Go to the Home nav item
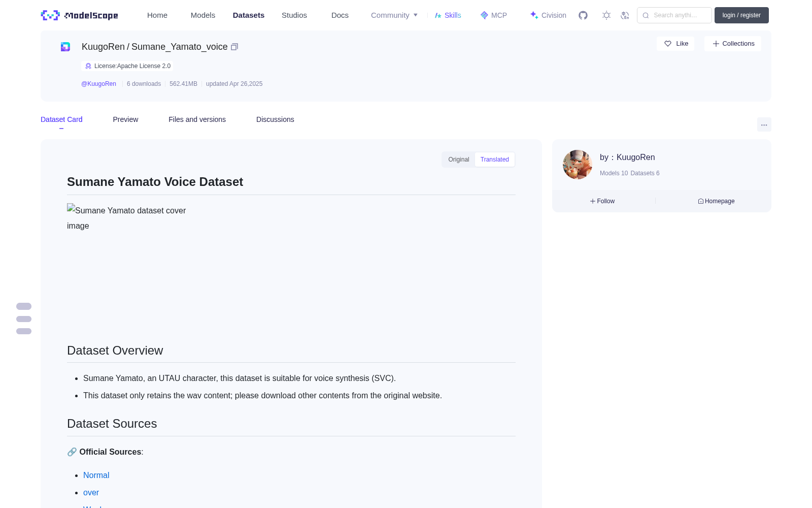The height and width of the screenshot is (508, 812). 157,15
